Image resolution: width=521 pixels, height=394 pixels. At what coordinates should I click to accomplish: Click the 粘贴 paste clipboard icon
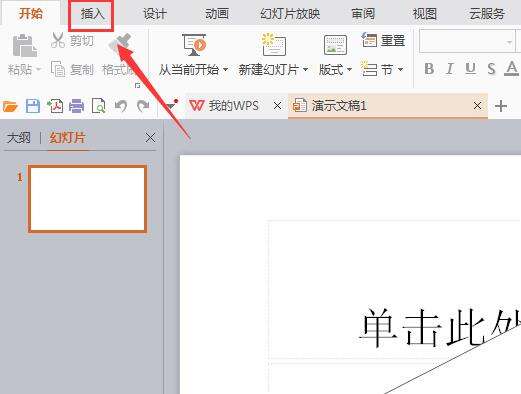[x=24, y=45]
